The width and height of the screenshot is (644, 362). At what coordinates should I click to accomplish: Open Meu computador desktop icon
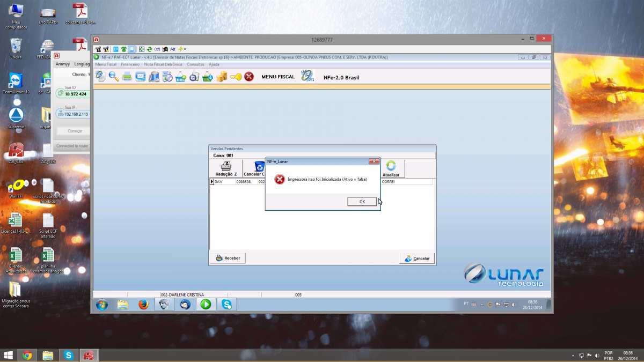coord(16,16)
